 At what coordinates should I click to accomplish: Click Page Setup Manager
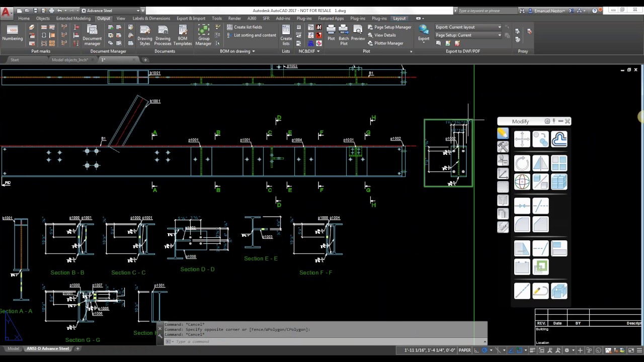coord(389,27)
